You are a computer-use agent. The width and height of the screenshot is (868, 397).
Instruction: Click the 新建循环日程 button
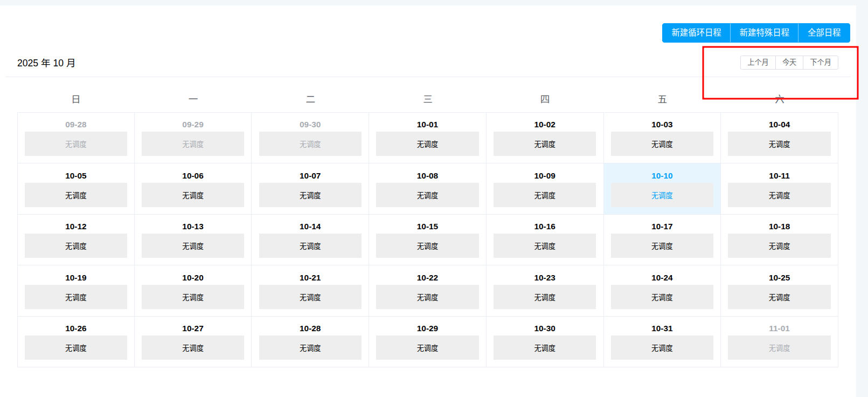tap(696, 33)
